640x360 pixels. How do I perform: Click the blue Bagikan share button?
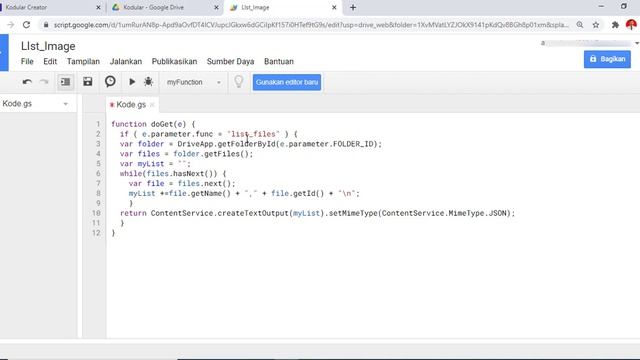607,59
